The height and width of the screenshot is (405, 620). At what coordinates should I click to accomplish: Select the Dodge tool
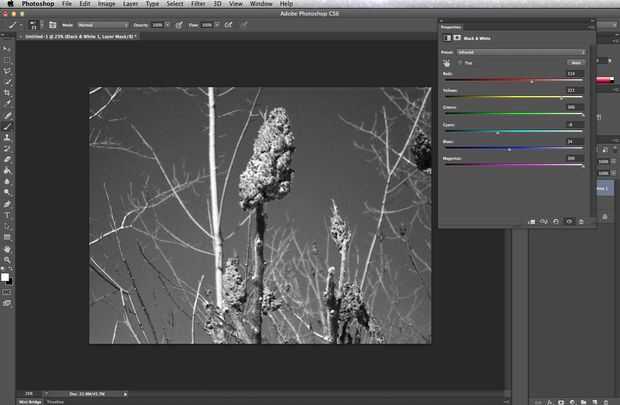coord(7,192)
